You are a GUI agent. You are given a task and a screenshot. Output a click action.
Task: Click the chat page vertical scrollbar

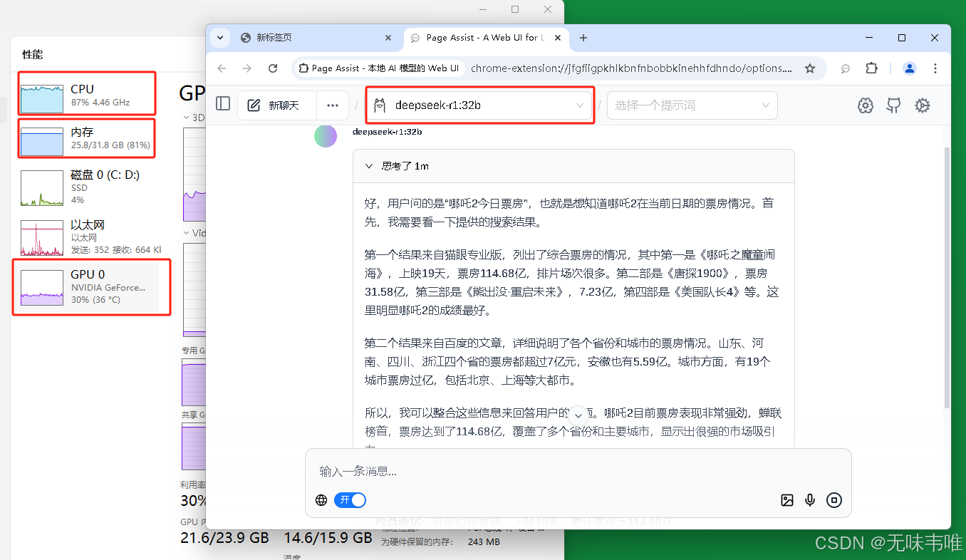tap(947, 278)
